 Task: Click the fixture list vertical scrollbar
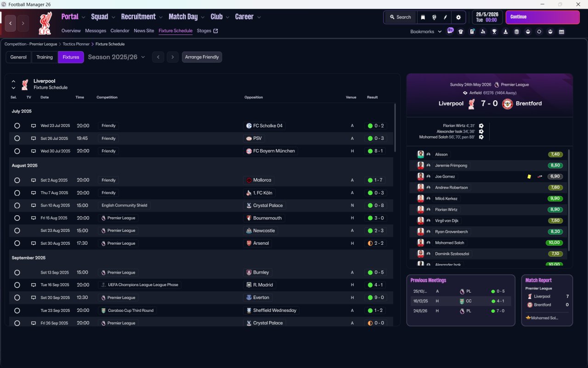pos(395,128)
